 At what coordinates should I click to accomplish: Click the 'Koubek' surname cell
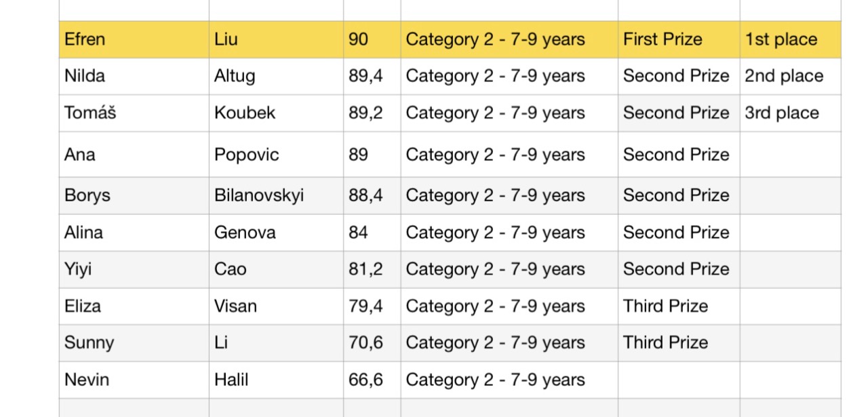245,113
